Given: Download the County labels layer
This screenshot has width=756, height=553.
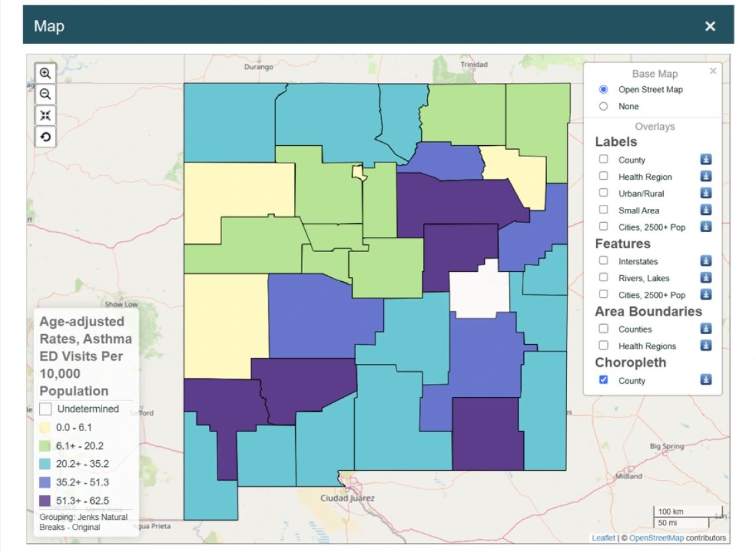Looking at the screenshot, I should [706, 160].
